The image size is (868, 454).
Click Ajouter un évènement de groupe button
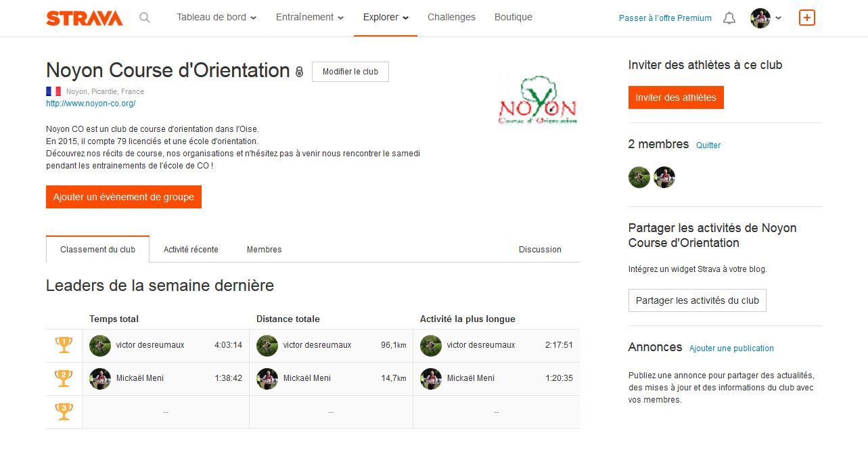click(x=124, y=197)
